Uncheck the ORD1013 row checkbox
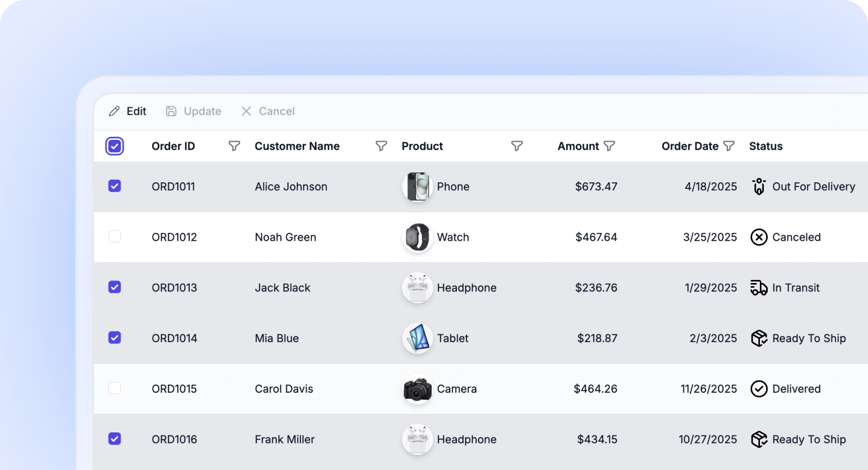The image size is (868, 470). click(115, 287)
